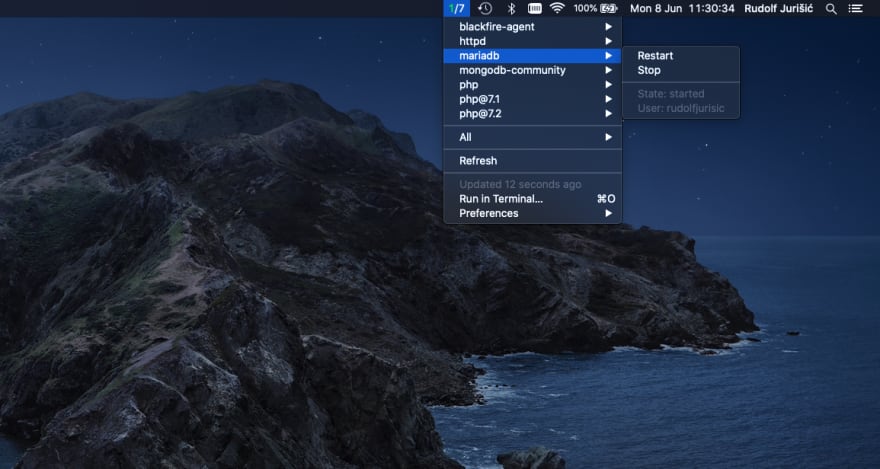This screenshot has width=880, height=469.
Task: Click Refresh in the services menu
Action: click(533, 161)
